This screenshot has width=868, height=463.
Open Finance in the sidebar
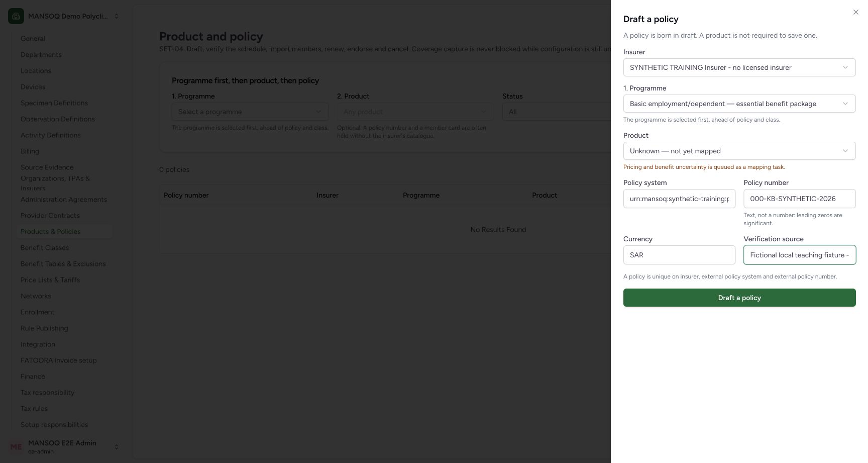(x=33, y=377)
